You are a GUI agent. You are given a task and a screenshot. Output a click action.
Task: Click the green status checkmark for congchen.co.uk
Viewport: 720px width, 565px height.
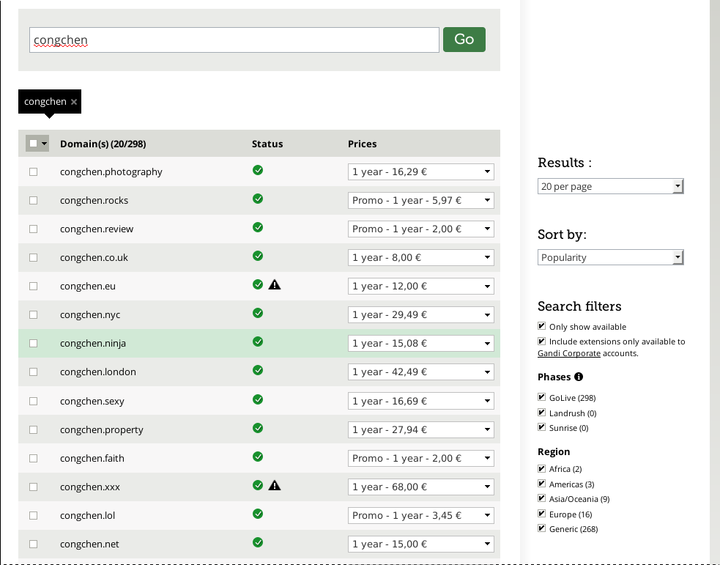258,257
